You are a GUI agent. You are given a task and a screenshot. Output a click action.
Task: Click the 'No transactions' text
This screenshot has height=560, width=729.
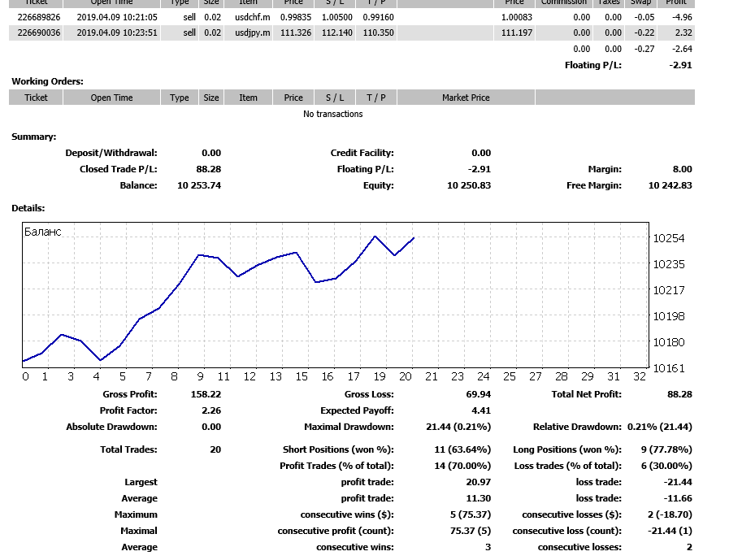click(x=333, y=114)
